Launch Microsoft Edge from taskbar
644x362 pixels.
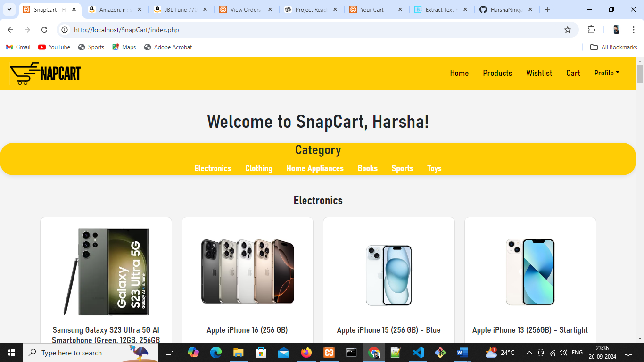[x=216, y=353]
